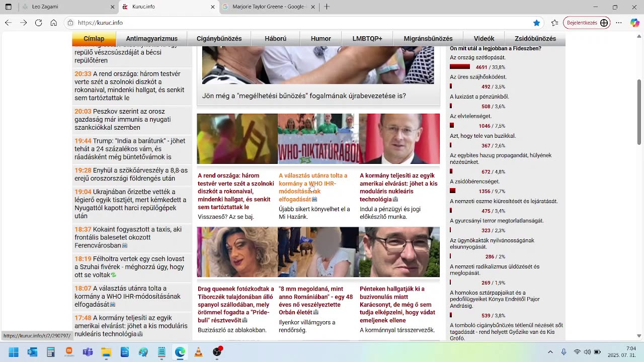The width and height of the screenshot is (644, 362).
Task: Select poll option 'A luxizást a pénzünkből.'
Action: 479,97
